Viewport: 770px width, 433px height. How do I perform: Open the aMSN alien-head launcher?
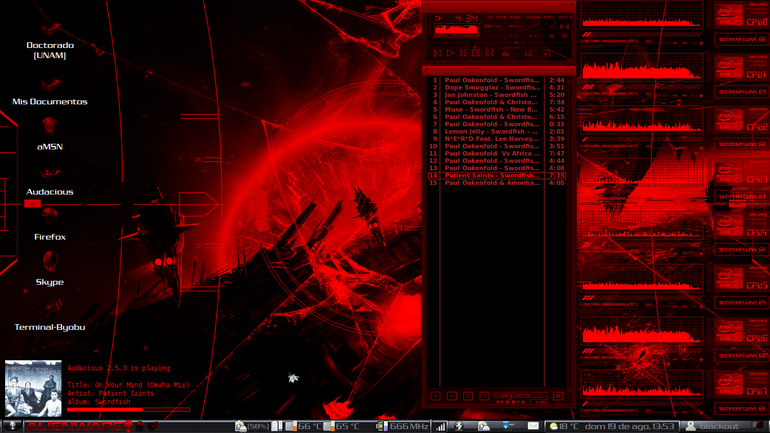50,127
